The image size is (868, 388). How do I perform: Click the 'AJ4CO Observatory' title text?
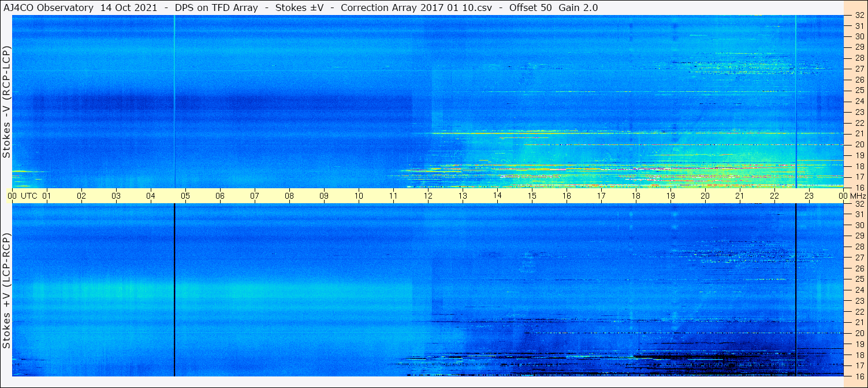pos(49,8)
